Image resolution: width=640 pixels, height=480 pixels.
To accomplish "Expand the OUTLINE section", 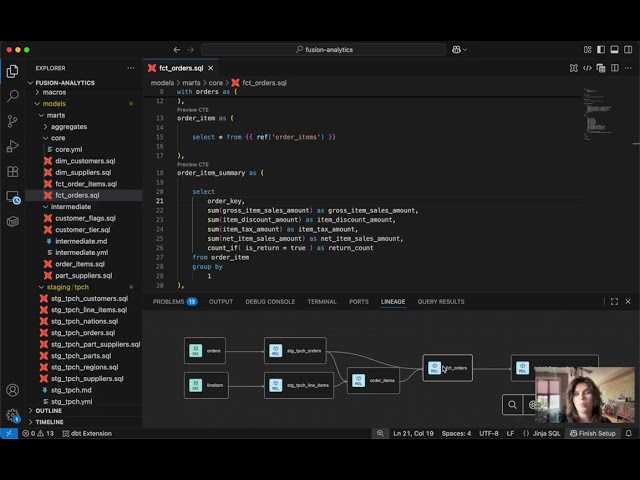I will [x=48, y=411].
